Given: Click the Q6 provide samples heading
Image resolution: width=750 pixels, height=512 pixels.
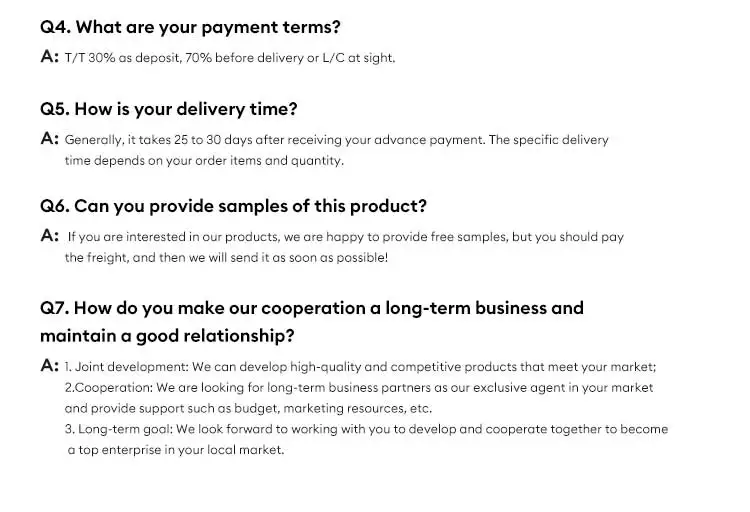Looking at the screenshot, I should coord(233,206).
